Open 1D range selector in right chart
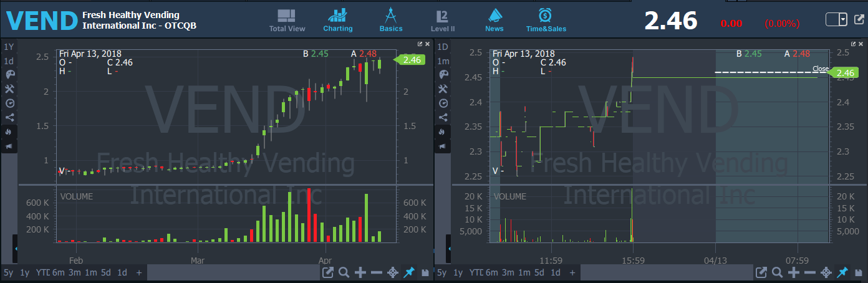This screenshot has width=868, height=283. click(x=443, y=47)
